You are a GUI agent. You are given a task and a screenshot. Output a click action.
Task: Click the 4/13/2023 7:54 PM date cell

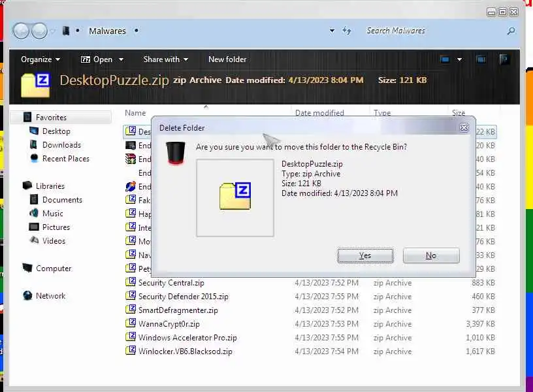(327, 351)
